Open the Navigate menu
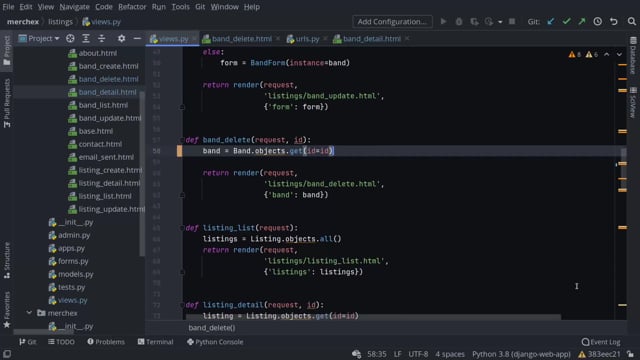640x360 pixels. point(74,7)
